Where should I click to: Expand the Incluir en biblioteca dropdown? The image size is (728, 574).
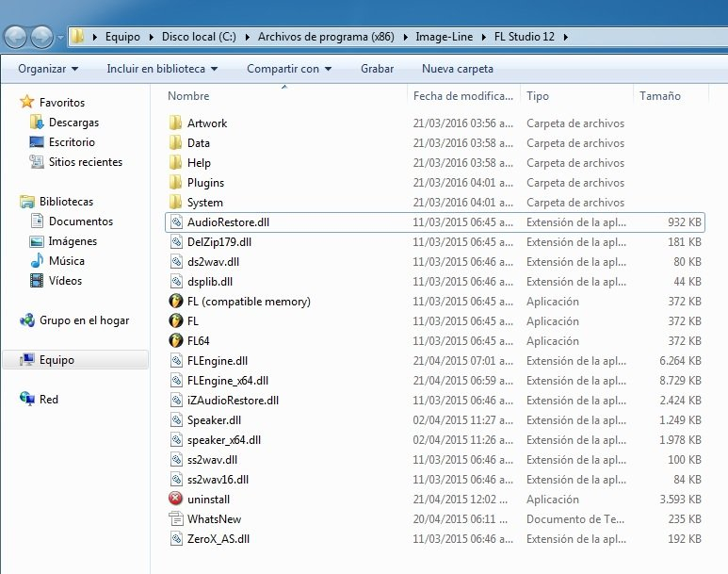(161, 69)
